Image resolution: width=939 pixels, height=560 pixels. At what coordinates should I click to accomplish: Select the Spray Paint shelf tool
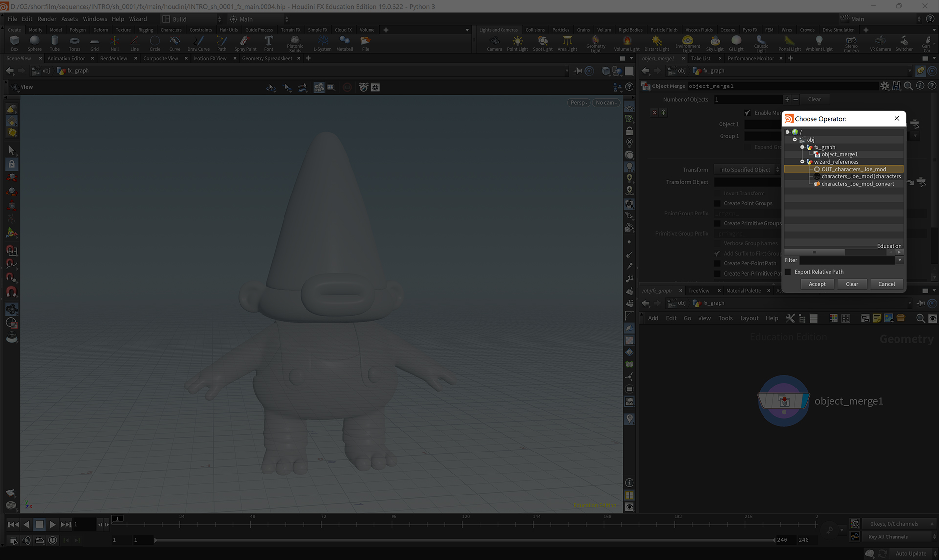click(245, 43)
